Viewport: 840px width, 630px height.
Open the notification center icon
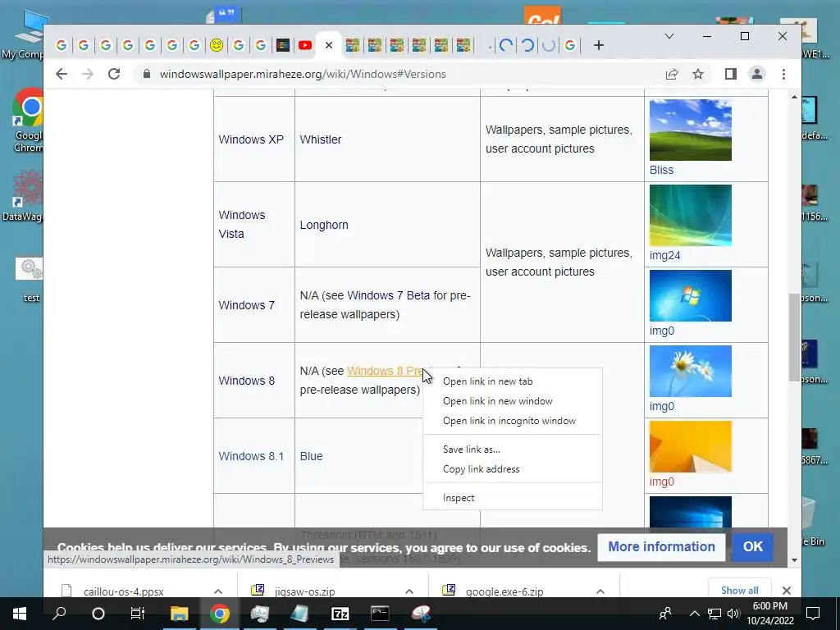coord(813,614)
